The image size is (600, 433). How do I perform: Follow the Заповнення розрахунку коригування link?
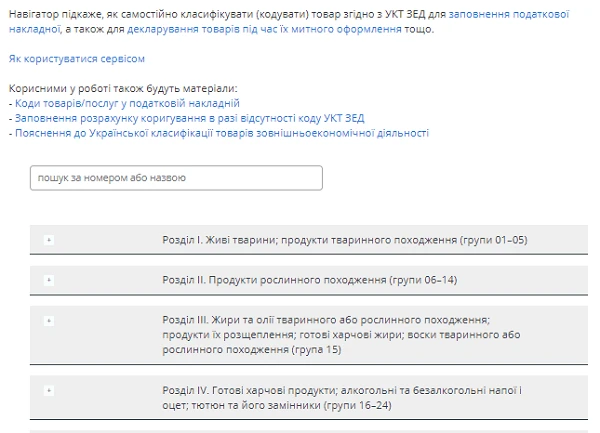click(x=190, y=118)
